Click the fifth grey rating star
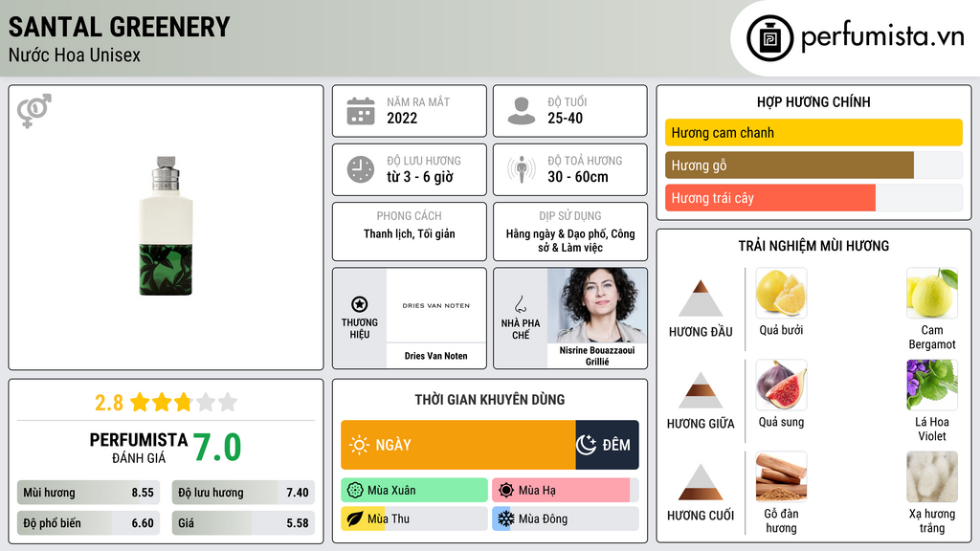Screen dimensions: 980x551 pyautogui.click(x=228, y=402)
